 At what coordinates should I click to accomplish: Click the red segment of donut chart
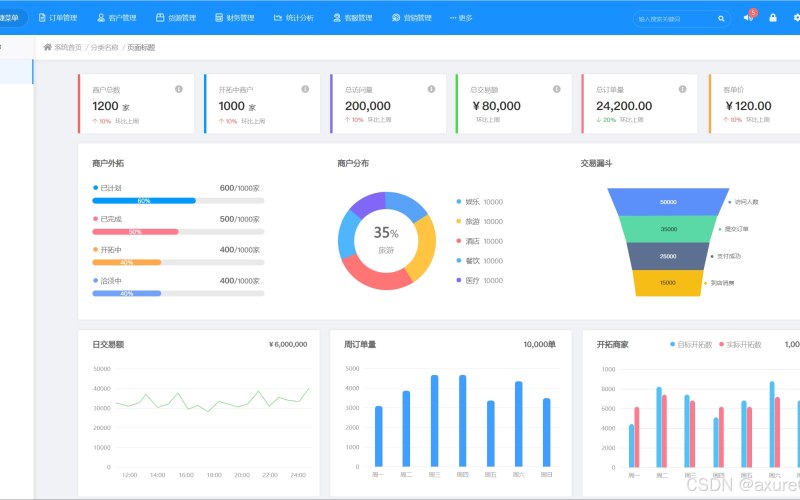pyautogui.click(x=377, y=274)
